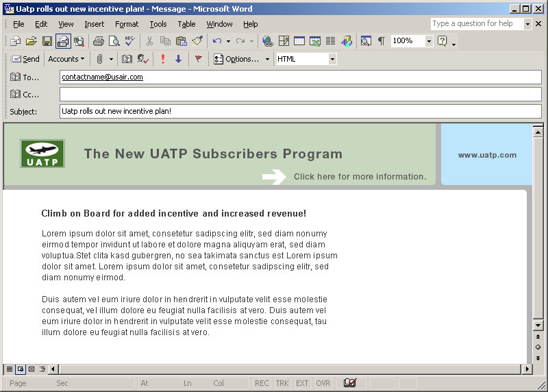Click the Format Painter brush icon
This screenshot has width=548, height=392.
point(197,41)
